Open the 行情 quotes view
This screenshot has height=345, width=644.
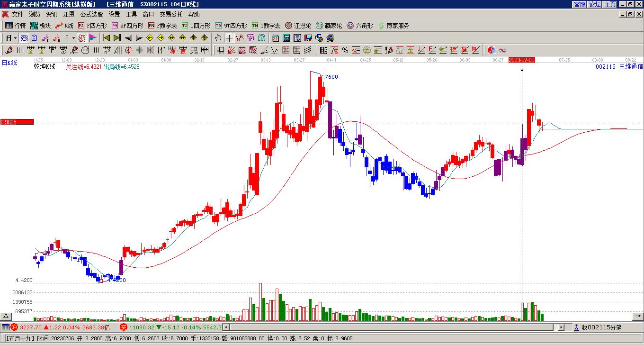(16, 26)
